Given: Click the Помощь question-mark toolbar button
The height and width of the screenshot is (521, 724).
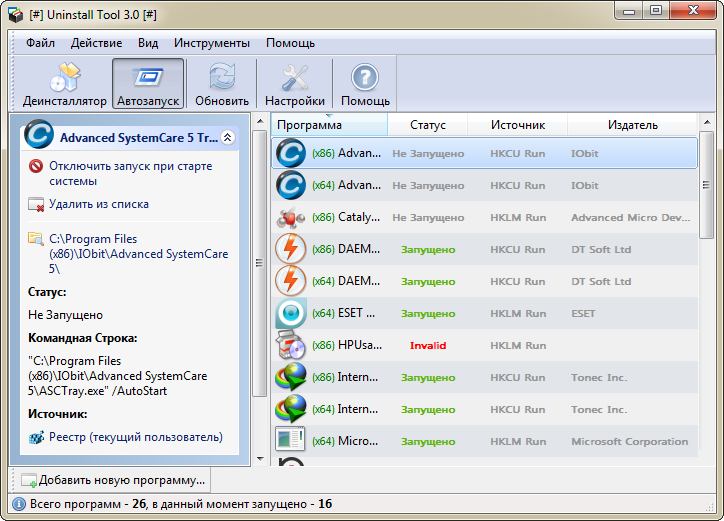Looking at the screenshot, I should (x=365, y=84).
